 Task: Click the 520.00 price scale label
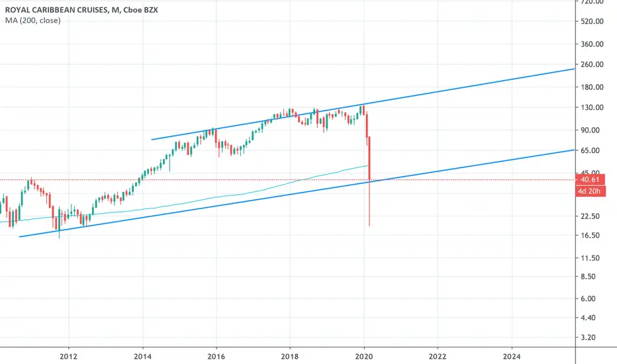pos(593,21)
